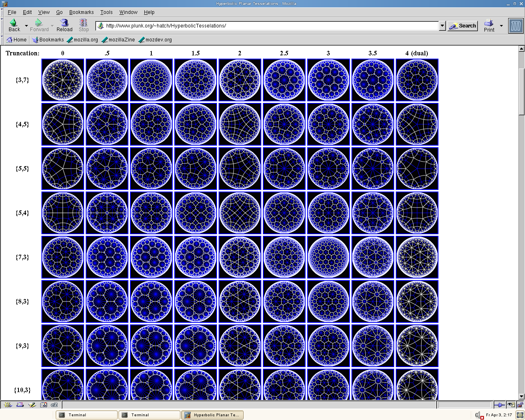525x420 pixels.
Task: Open the {3,7} truncation 0 tessellation thumbnail
Action: (x=63, y=80)
